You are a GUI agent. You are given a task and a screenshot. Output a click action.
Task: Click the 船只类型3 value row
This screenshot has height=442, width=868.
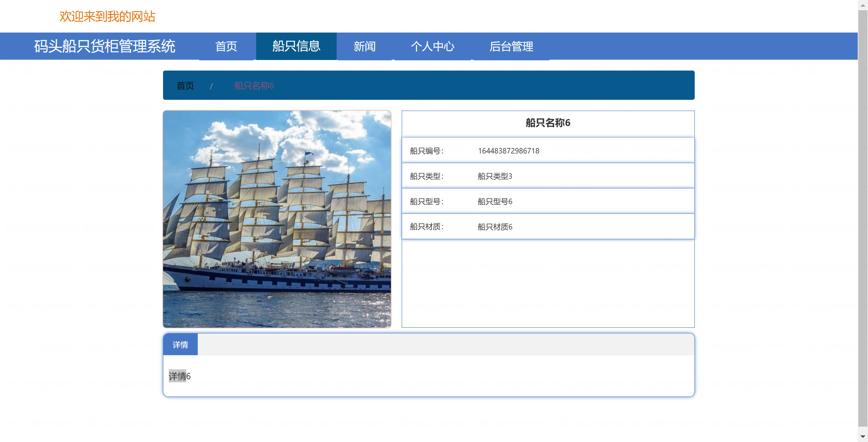pyautogui.click(x=548, y=176)
